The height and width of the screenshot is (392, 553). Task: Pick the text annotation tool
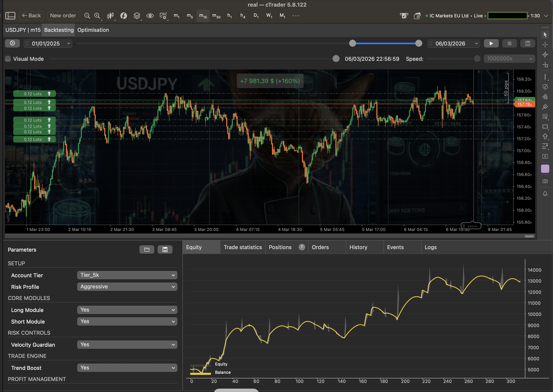pyautogui.click(x=545, y=157)
